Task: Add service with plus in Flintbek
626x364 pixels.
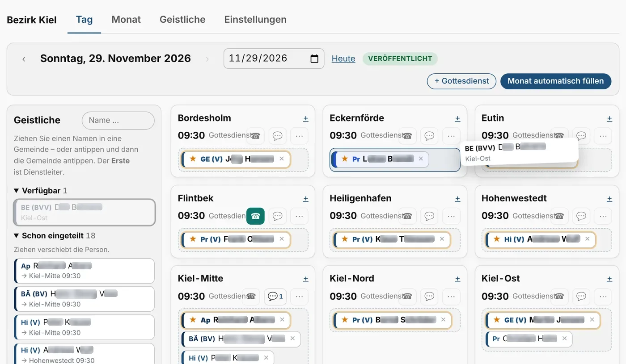Action: (306, 199)
